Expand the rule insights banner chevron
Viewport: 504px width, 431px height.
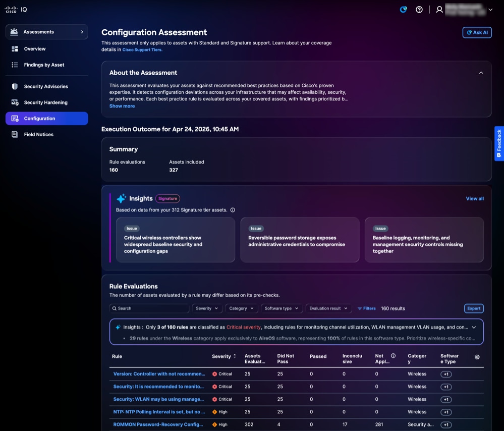coord(474,328)
